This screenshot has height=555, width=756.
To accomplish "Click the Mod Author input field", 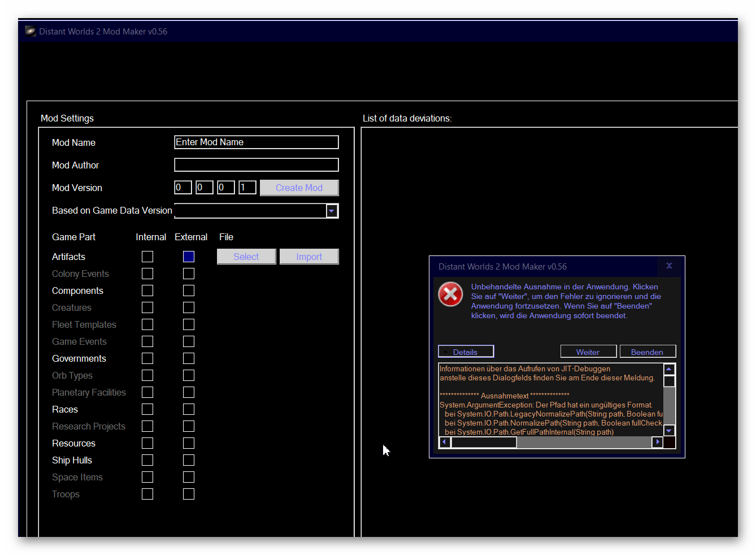I will [x=257, y=165].
